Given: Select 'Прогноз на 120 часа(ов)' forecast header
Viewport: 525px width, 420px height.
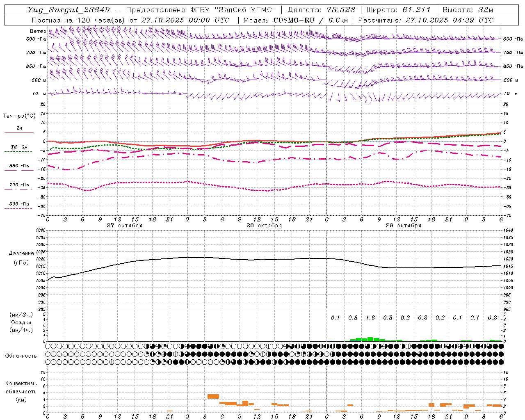Looking at the screenshot, I should coord(79,20).
